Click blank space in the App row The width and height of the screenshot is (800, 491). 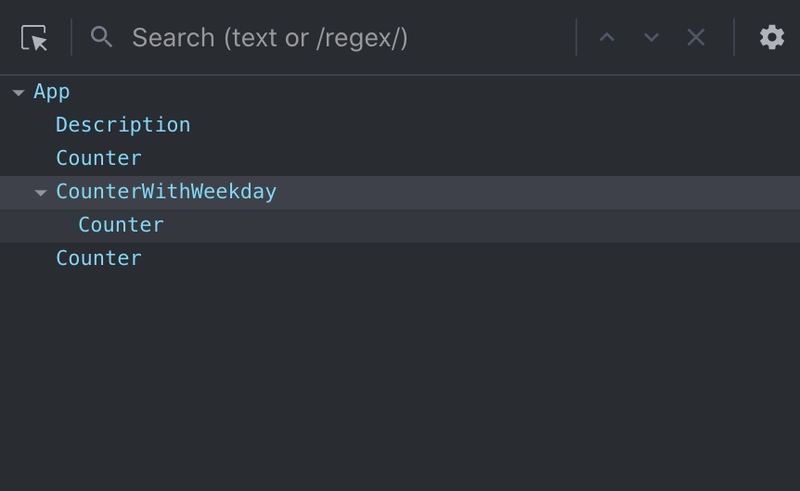[434, 92]
